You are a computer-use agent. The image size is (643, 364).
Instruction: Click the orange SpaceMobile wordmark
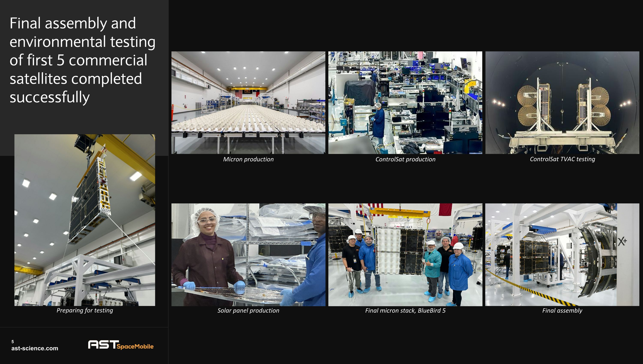[x=135, y=346]
